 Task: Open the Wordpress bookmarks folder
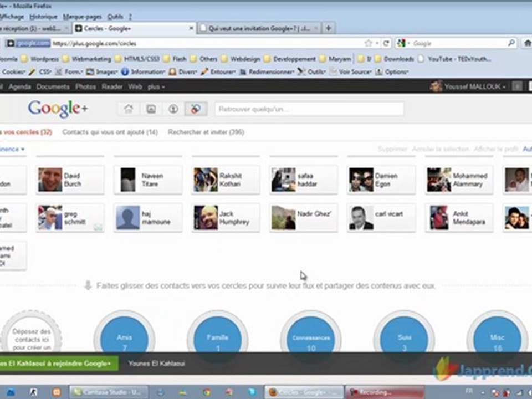pos(40,59)
